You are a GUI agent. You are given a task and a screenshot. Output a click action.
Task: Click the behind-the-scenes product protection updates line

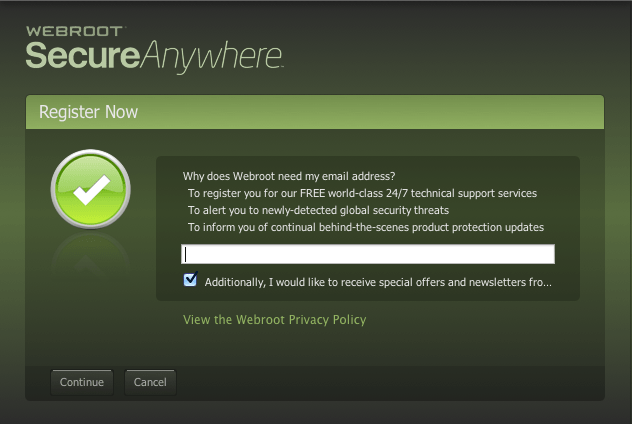pos(365,227)
